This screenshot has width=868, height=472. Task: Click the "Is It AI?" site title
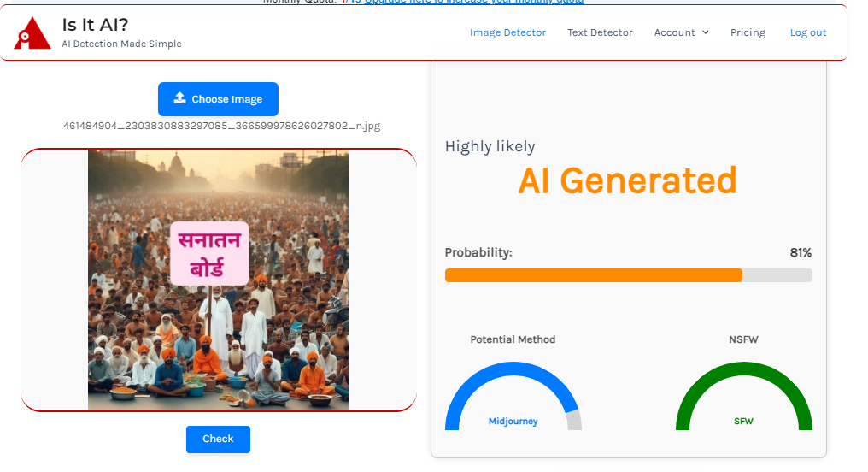pyautogui.click(x=95, y=25)
